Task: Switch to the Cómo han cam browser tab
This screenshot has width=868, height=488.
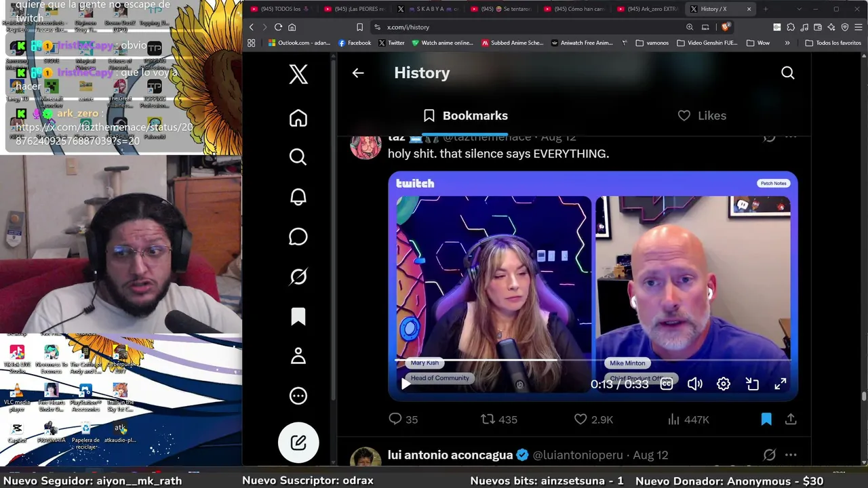Action: (x=575, y=9)
